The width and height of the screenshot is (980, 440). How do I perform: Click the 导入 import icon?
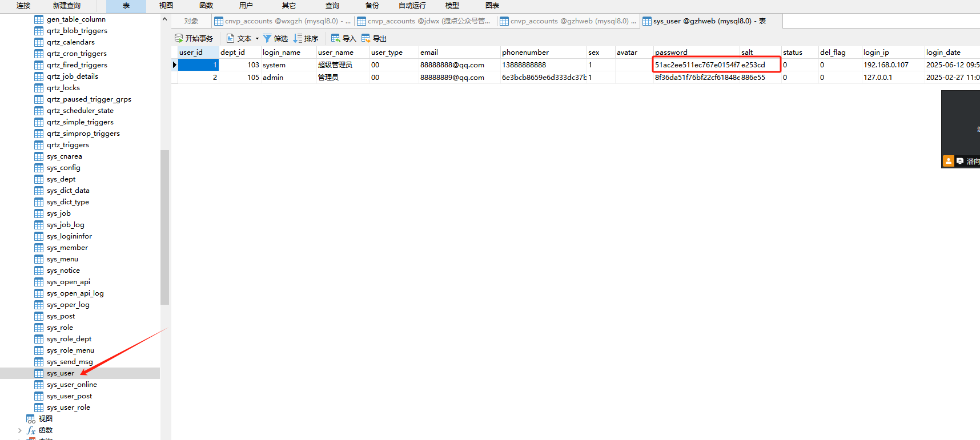[335, 38]
